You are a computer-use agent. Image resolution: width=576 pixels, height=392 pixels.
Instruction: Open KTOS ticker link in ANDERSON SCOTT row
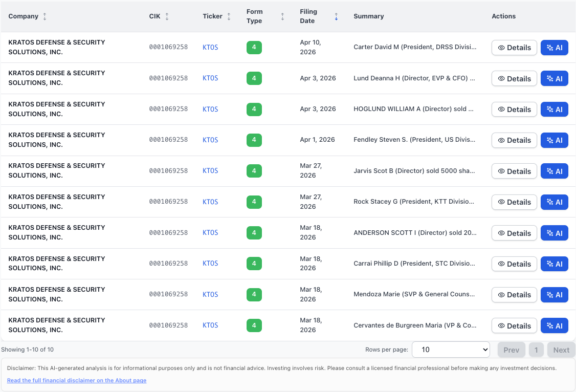(x=210, y=232)
